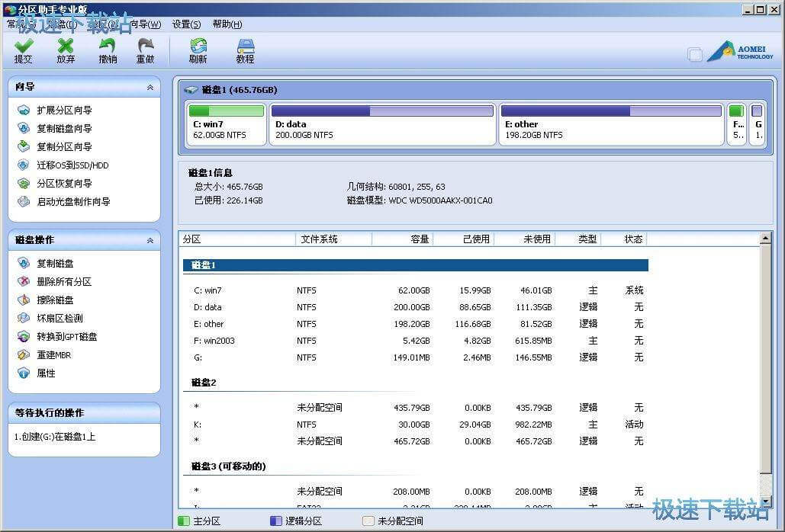Click the 重做 (Redo) arrow icon
Image resolution: width=785 pixels, height=532 pixels.
click(x=145, y=46)
